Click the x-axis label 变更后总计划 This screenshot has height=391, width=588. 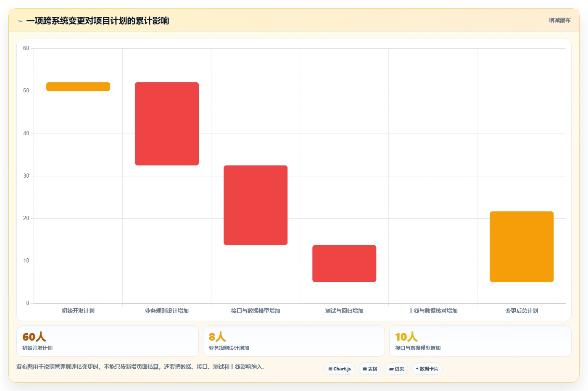(522, 311)
